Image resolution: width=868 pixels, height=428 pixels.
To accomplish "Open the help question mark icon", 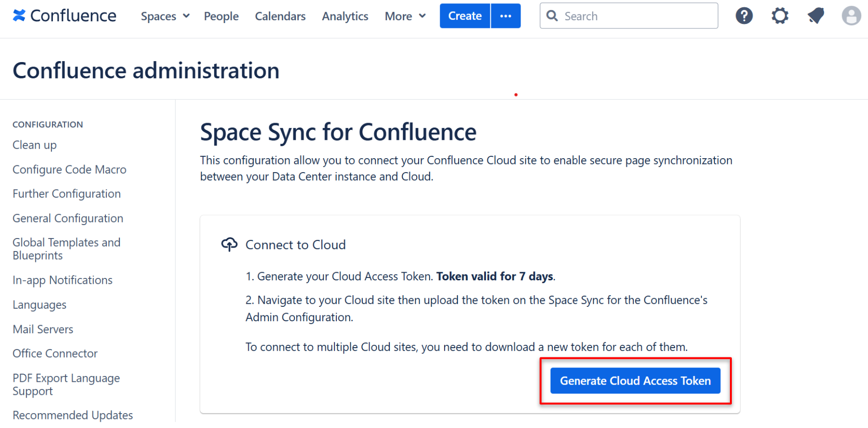I will click(x=744, y=16).
